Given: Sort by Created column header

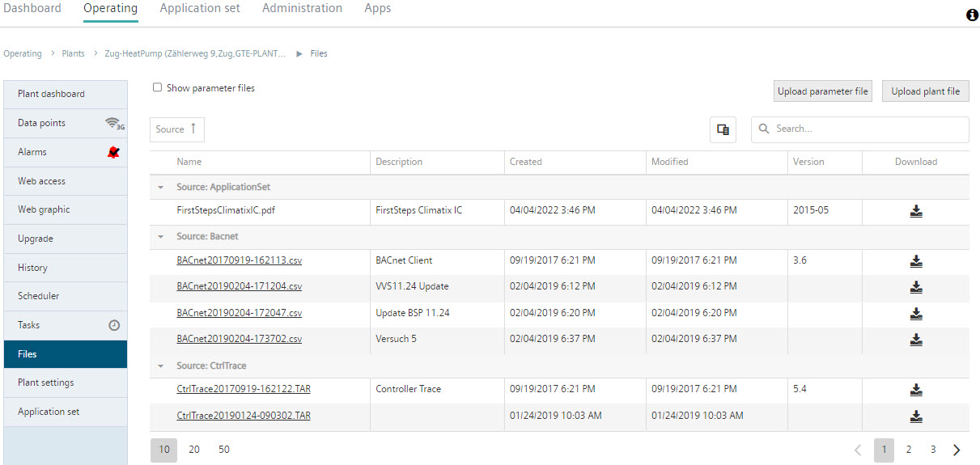Looking at the screenshot, I should 526,162.
